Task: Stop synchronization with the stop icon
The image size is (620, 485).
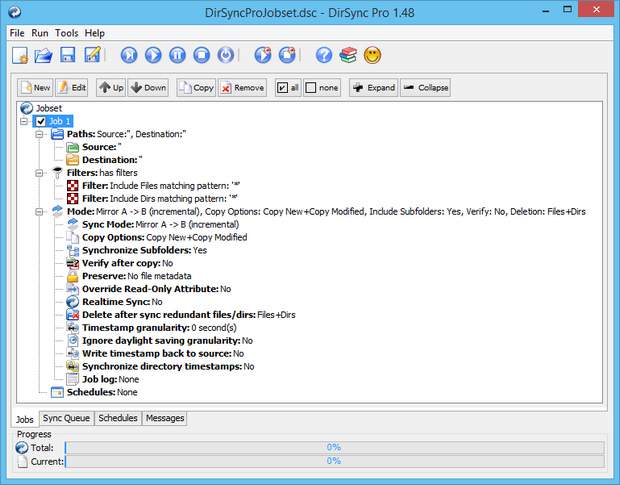Action: 202,55
